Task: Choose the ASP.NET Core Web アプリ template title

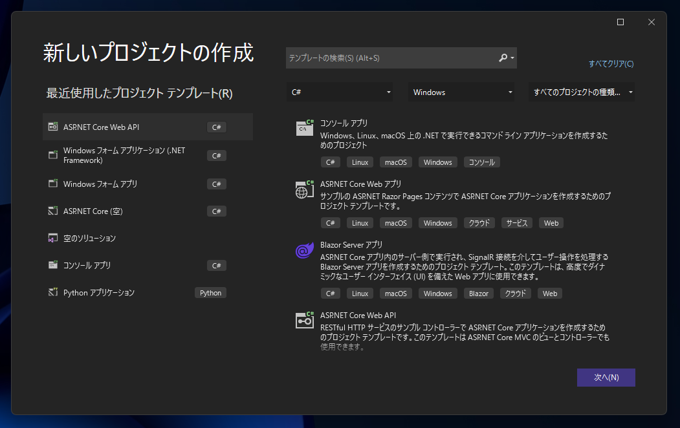Action: point(361,184)
